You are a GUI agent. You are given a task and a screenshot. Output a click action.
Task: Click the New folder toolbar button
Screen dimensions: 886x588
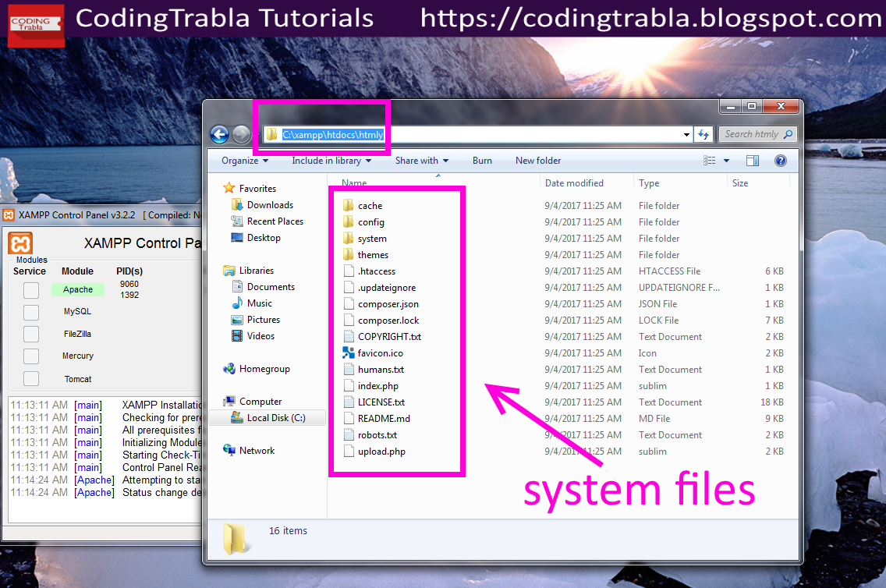click(x=538, y=161)
